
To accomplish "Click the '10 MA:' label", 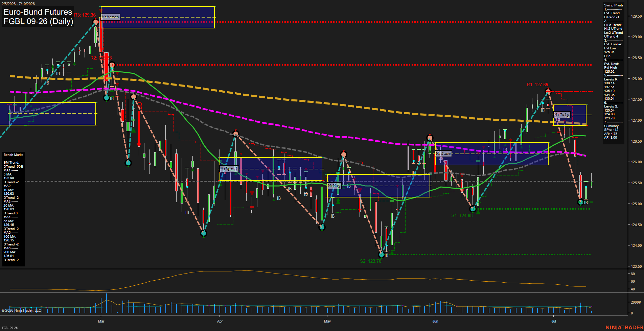I will pyautogui.click(x=9, y=190).
